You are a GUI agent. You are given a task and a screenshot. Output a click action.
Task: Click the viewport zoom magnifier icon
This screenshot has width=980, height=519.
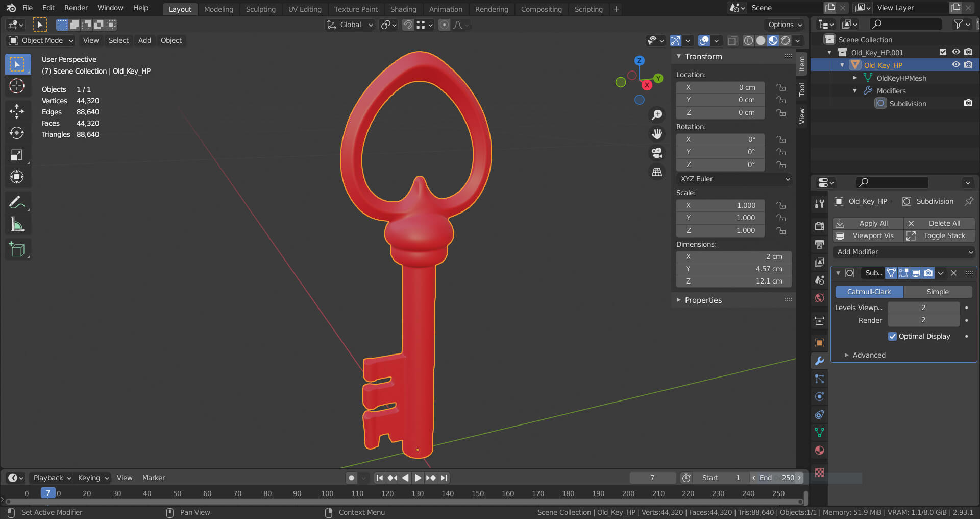pyautogui.click(x=657, y=114)
